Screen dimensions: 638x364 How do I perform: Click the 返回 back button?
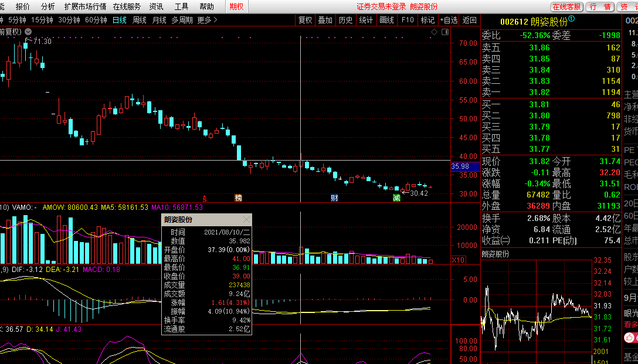pos(470,20)
